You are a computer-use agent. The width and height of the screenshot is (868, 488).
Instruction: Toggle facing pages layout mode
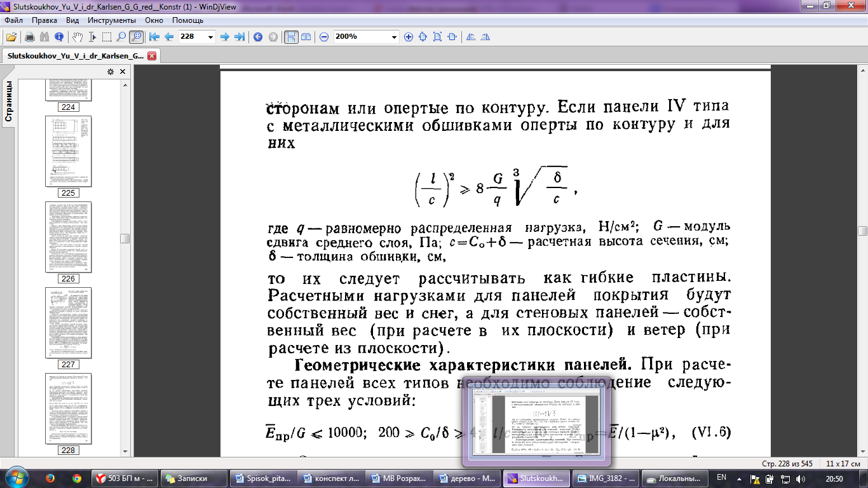click(306, 37)
